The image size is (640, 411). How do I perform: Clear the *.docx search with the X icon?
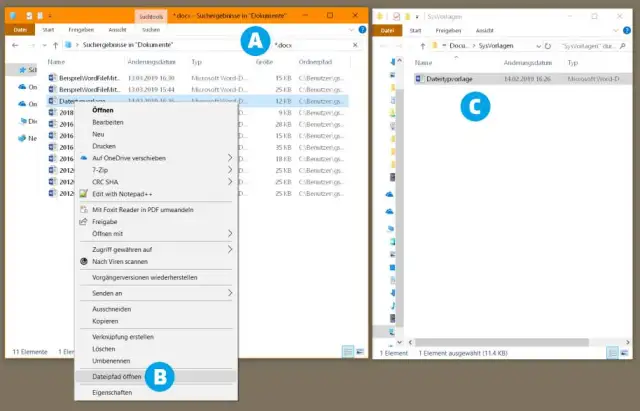point(356,45)
